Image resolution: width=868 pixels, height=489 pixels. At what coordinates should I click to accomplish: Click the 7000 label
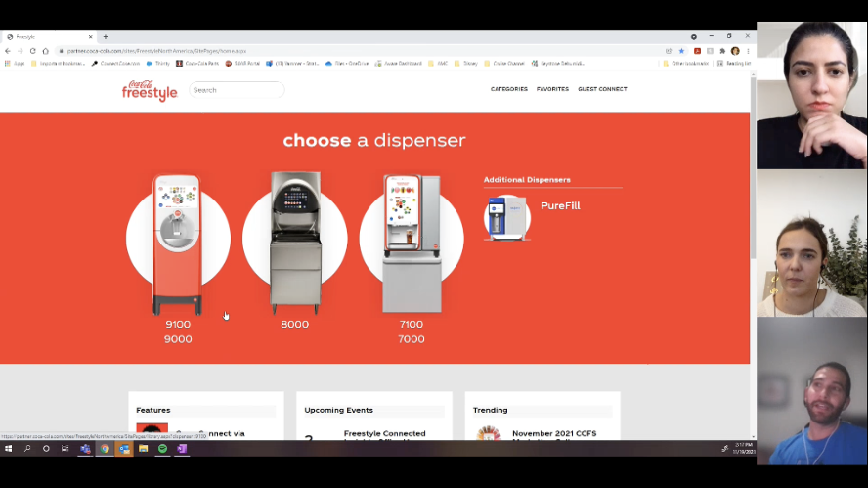pyautogui.click(x=412, y=339)
